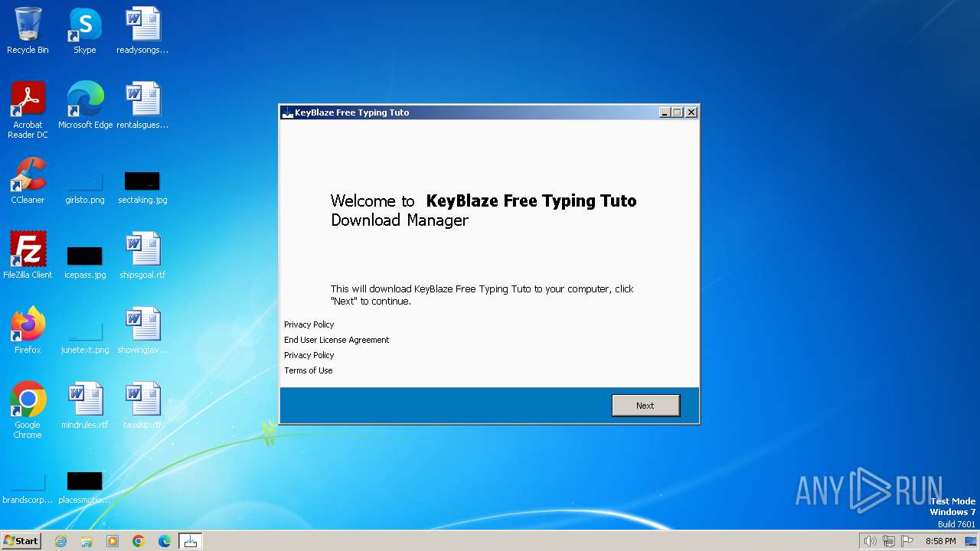Select the placesmotio file icon
This screenshot has width=980, height=551.
[85, 487]
